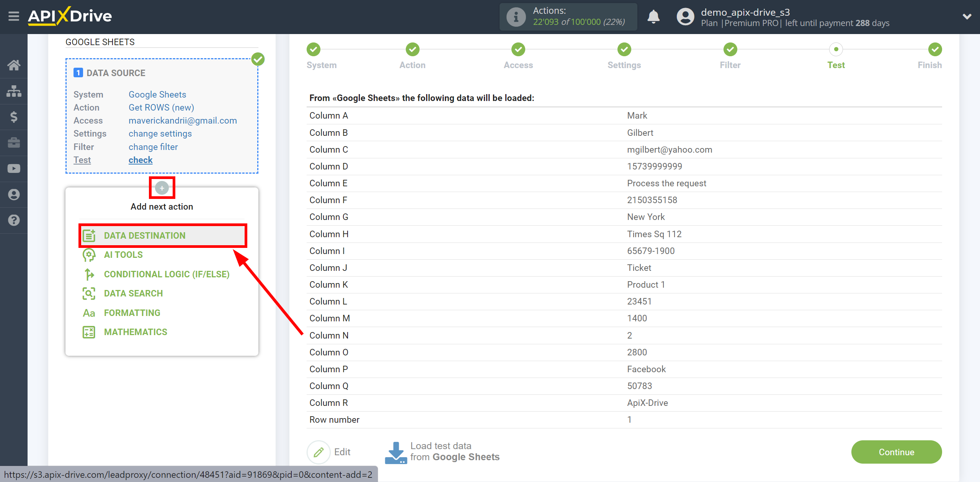The height and width of the screenshot is (482, 980).
Task: Select DATA SEARCH option
Action: (133, 293)
